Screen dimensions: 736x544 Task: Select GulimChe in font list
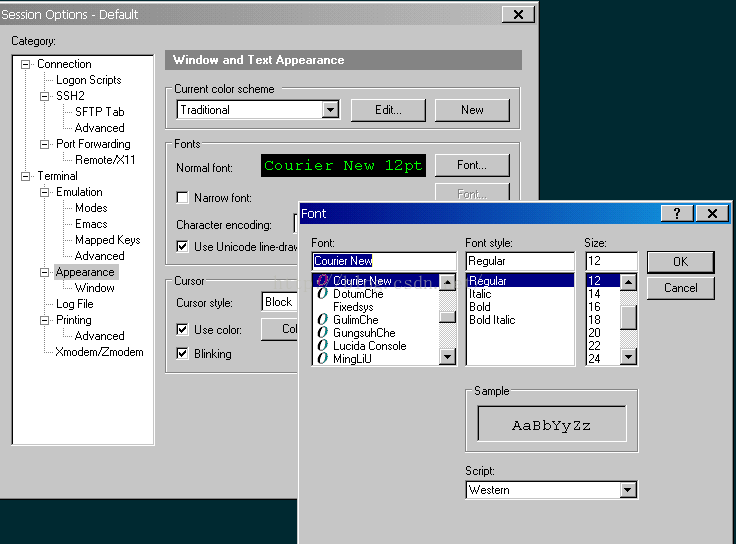[x=355, y=320]
